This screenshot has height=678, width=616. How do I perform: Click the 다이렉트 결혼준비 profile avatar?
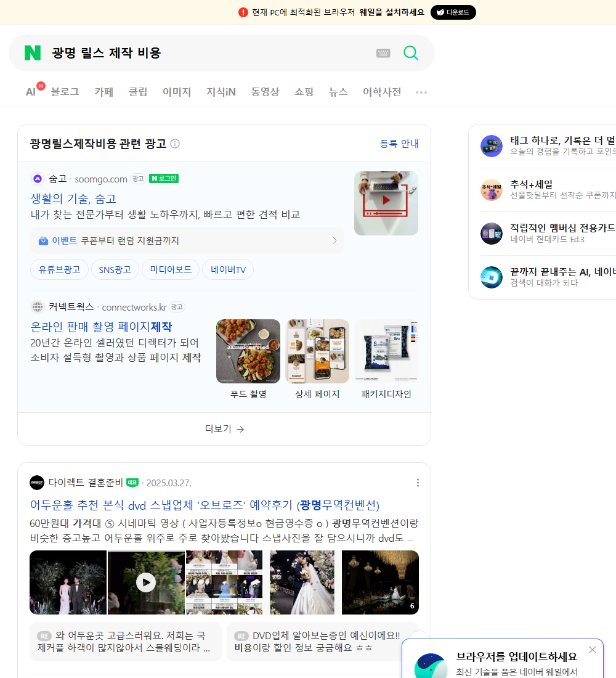point(37,483)
